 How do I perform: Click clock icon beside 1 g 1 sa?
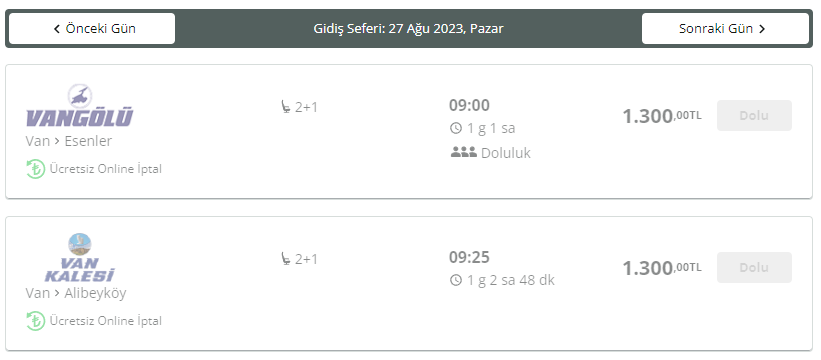point(456,128)
